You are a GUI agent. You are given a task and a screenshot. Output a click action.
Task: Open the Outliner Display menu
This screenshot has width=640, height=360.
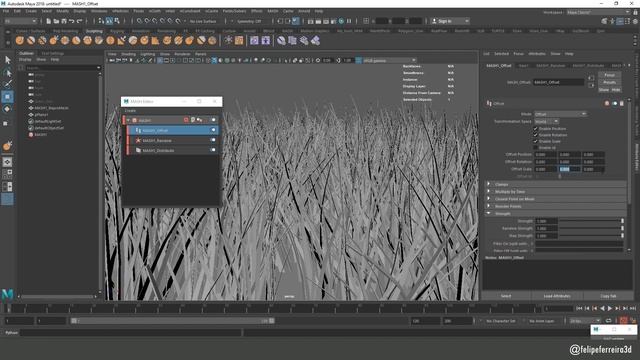click(25, 60)
